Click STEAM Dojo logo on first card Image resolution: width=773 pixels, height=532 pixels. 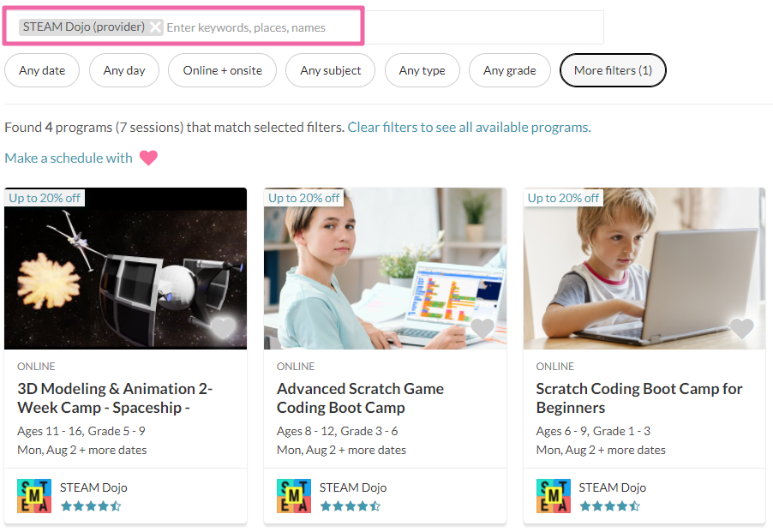[x=34, y=496]
